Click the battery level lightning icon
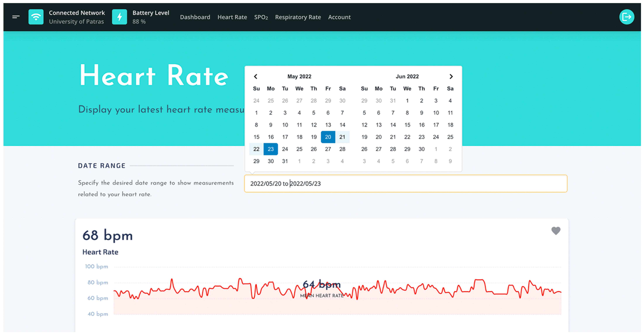The width and height of the screenshot is (644, 336). click(119, 17)
